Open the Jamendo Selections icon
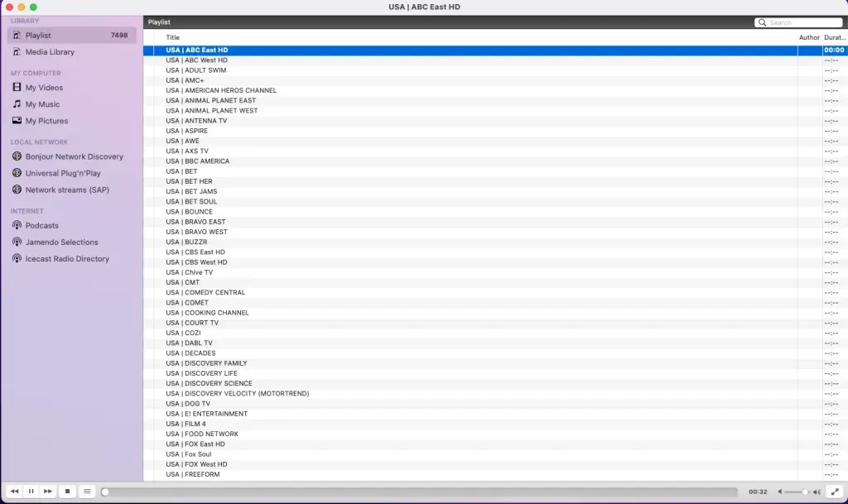Viewport: 848px width, 504px height. click(x=17, y=242)
